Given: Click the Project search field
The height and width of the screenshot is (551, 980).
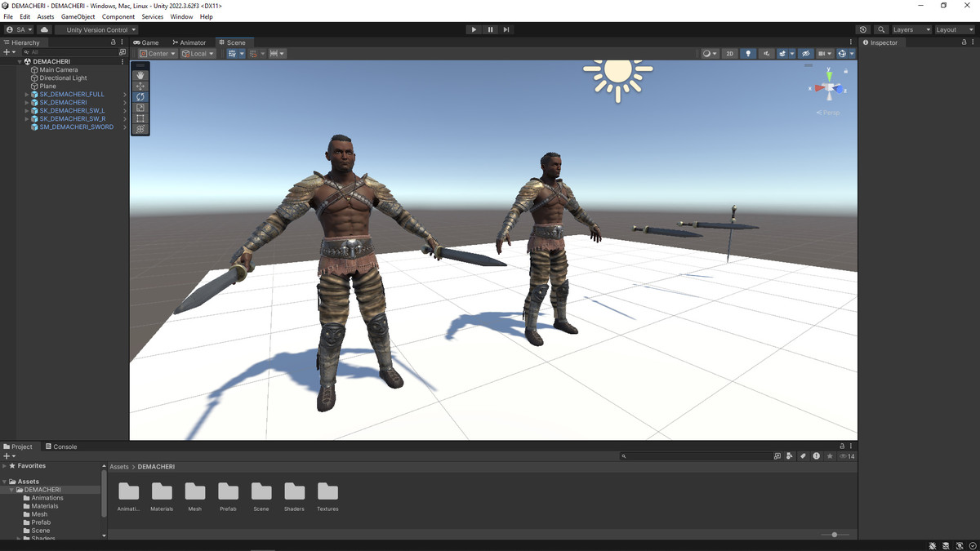Looking at the screenshot, I should 695,456.
